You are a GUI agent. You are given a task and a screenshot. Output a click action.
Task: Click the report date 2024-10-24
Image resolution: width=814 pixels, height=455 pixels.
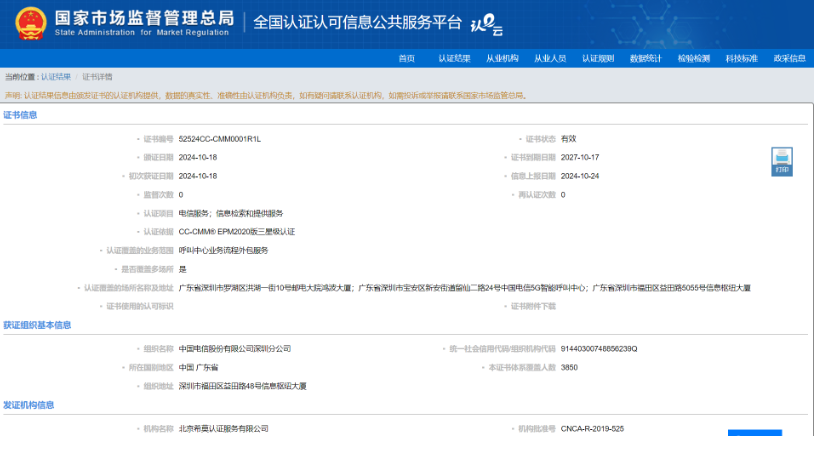point(580,176)
